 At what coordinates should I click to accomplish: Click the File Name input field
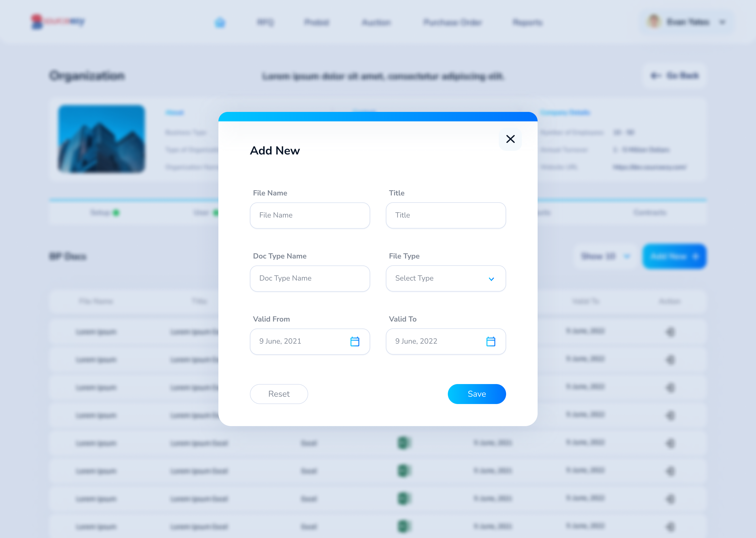point(310,215)
